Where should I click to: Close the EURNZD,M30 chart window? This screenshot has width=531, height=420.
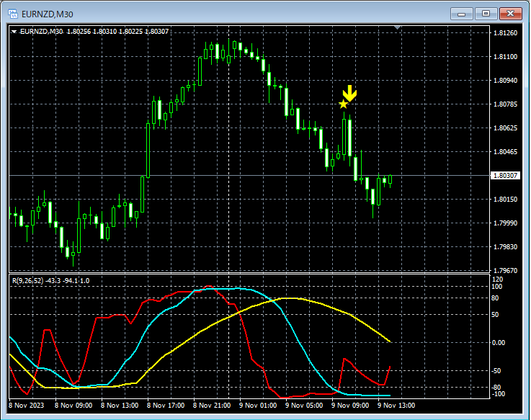click(x=511, y=14)
